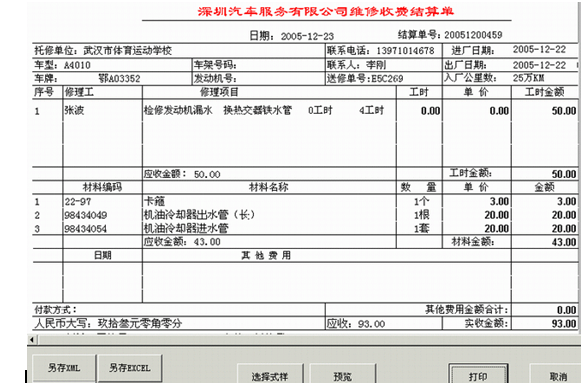Screen dimensions: 581x383
Task: Select the red report title text
Action: 326,11
